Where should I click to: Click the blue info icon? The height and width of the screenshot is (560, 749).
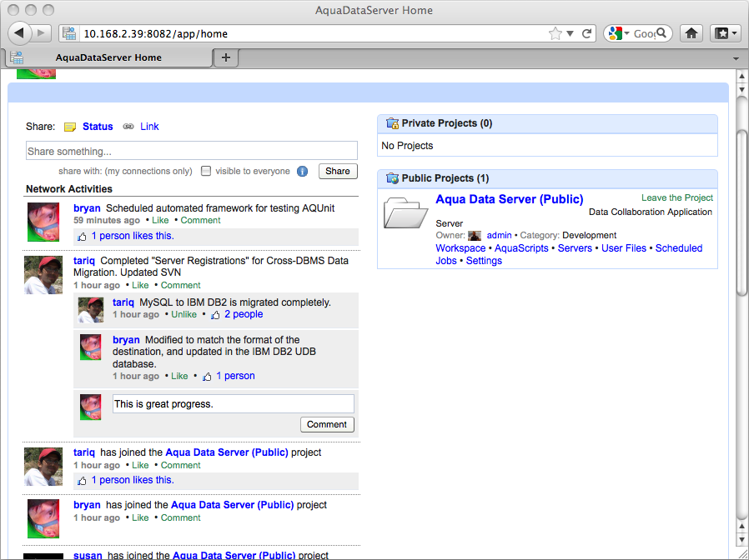[303, 172]
